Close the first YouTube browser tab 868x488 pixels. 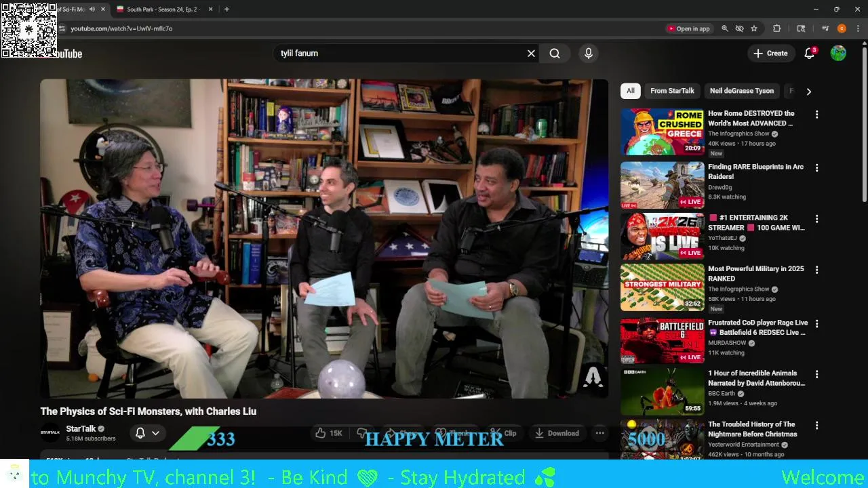click(103, 9)
